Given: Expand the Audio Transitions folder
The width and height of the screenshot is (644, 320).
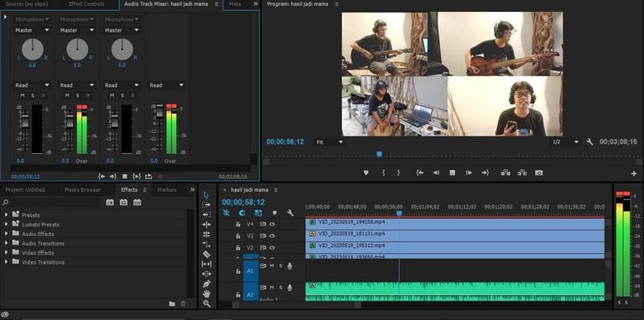Looking at the screenshot, I should click(6, 243).
